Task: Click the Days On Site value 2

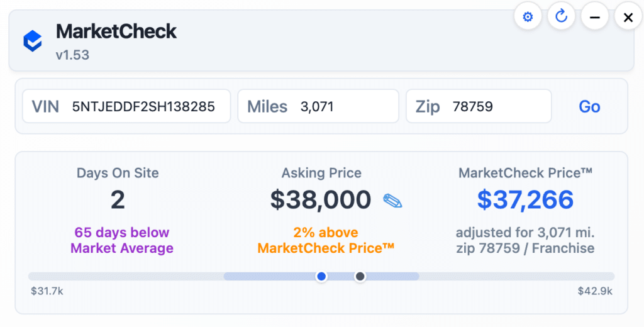Action: pos(118,199)
